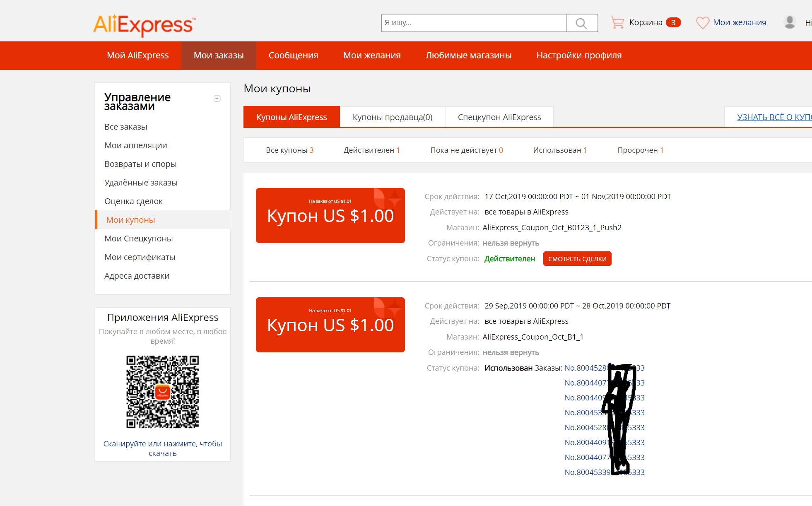Collapse the Управление заказами panel
Screen dimensions: 812x506
click(217, 98)
